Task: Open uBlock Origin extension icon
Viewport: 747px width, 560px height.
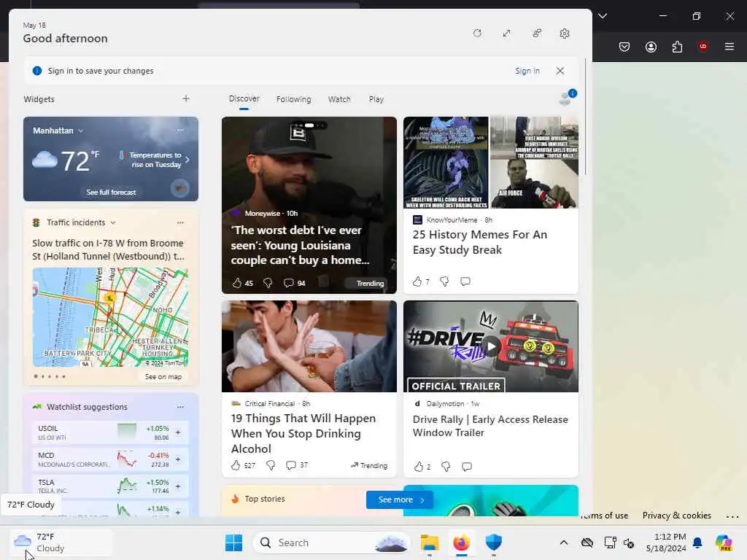Action: (x=703, y=47)
